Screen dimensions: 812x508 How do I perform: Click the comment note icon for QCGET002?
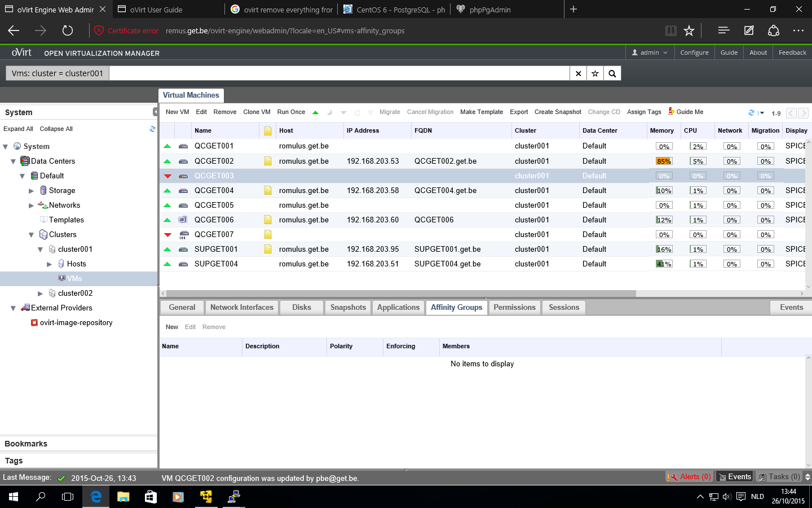click(268, 161)
